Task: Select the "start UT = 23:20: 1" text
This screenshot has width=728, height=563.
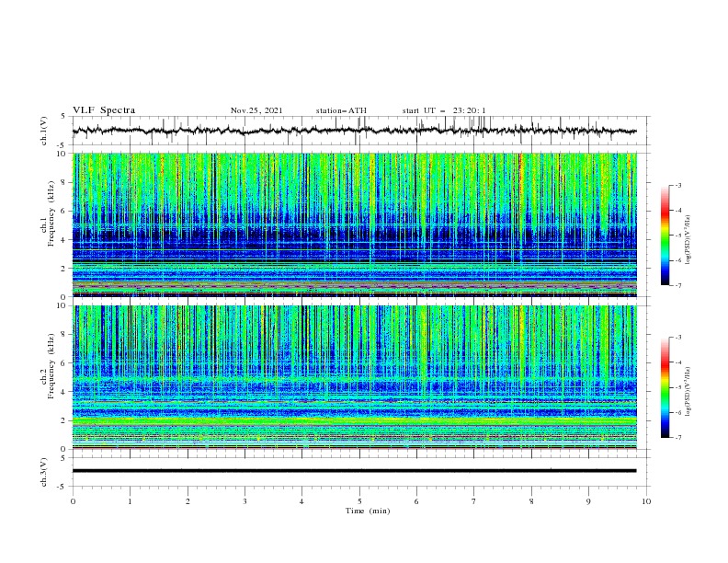Action: 444,110
